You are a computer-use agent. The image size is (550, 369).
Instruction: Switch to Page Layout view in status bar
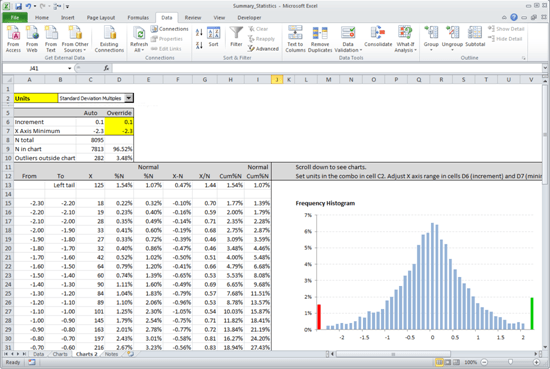[x=448, y=362]
